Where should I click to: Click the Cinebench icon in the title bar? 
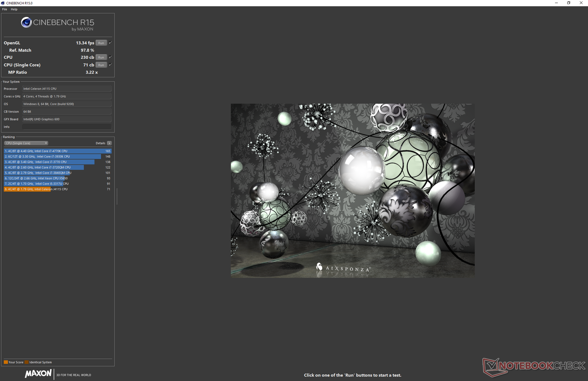(3, 3)
